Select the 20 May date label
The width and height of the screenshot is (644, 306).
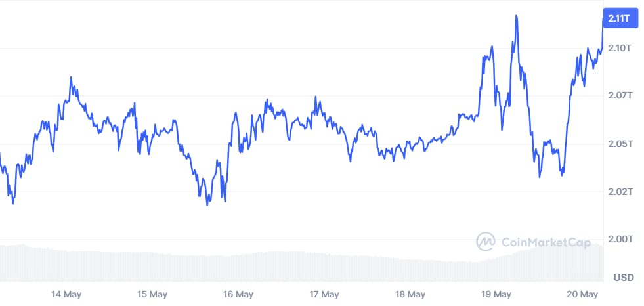point(582,294)
